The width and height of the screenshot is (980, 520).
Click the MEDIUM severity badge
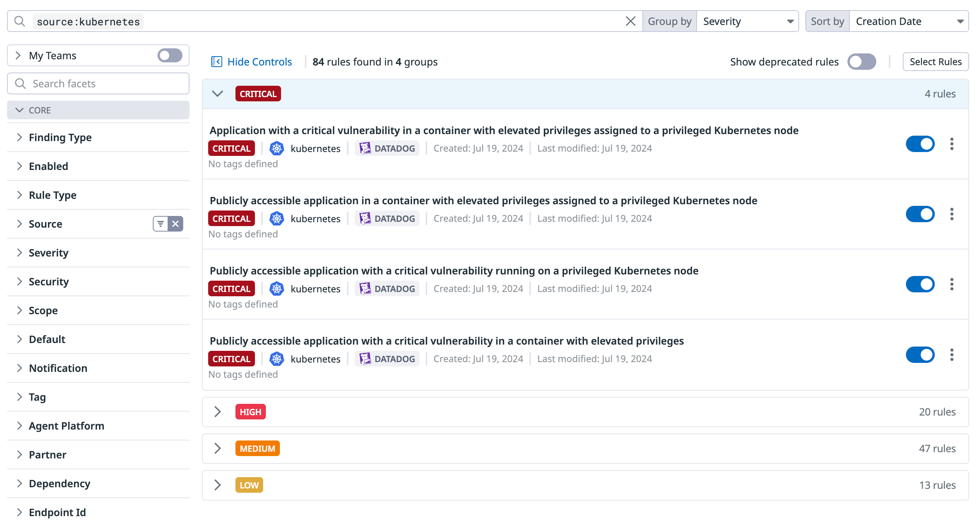tap(257, 448)
